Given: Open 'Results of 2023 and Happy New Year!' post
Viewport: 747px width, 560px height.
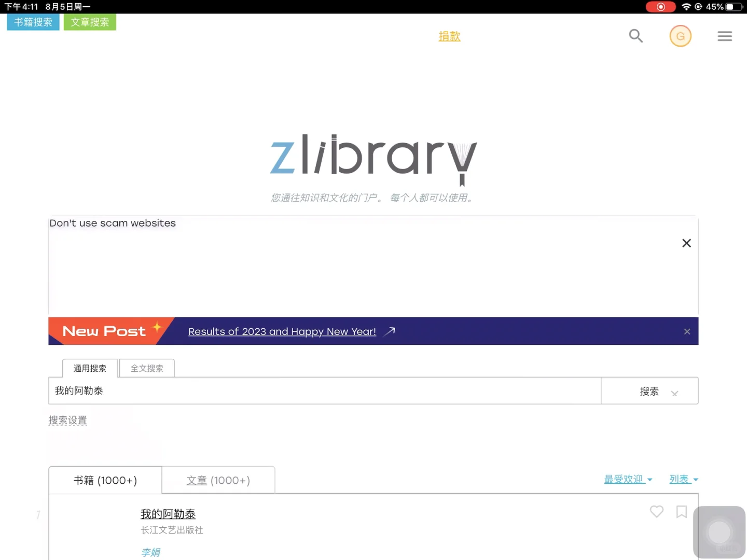Looking at the screenshot, I should pyautogui.click(x=282, y=331).
